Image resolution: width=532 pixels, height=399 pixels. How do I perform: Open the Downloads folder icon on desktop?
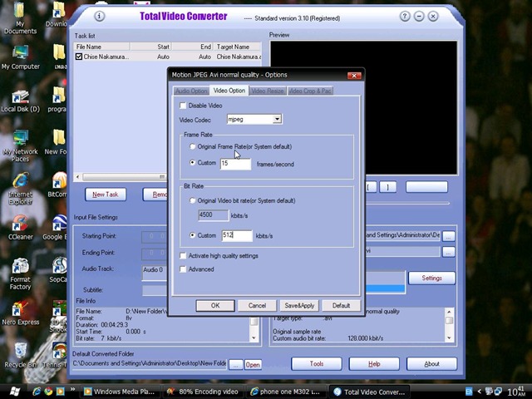pos(57,14)
